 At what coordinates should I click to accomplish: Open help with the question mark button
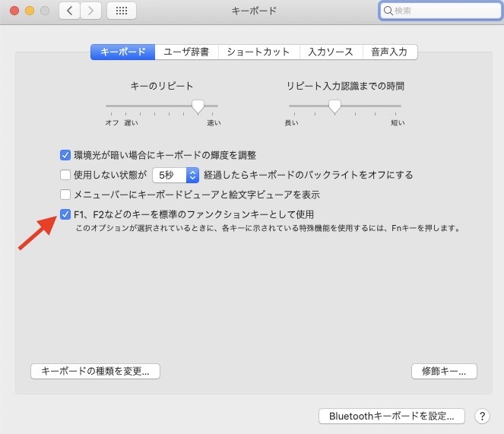click(482, 417)
